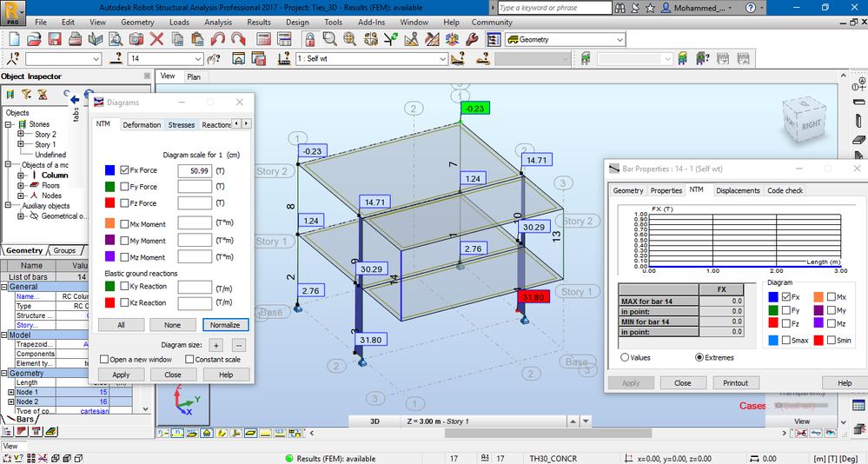Toggle the Constant scale checkbox
The image size is (868, 464).
coord(189,360)
